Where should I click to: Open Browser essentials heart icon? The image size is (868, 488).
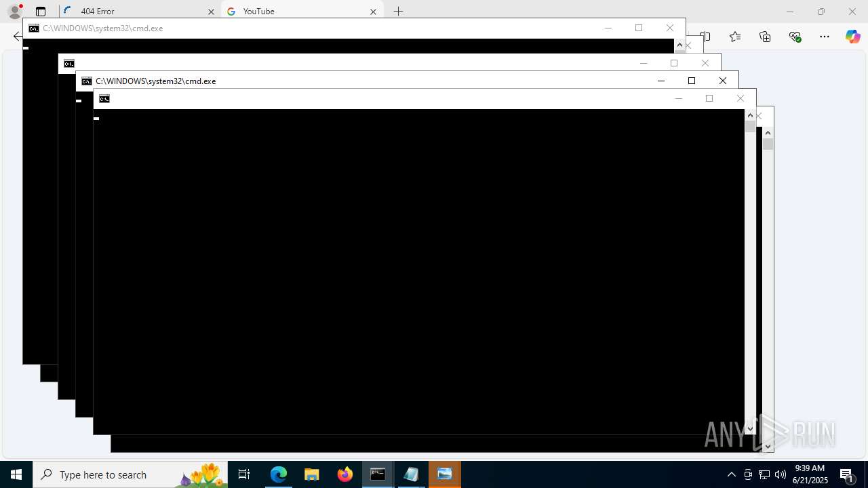795,37
